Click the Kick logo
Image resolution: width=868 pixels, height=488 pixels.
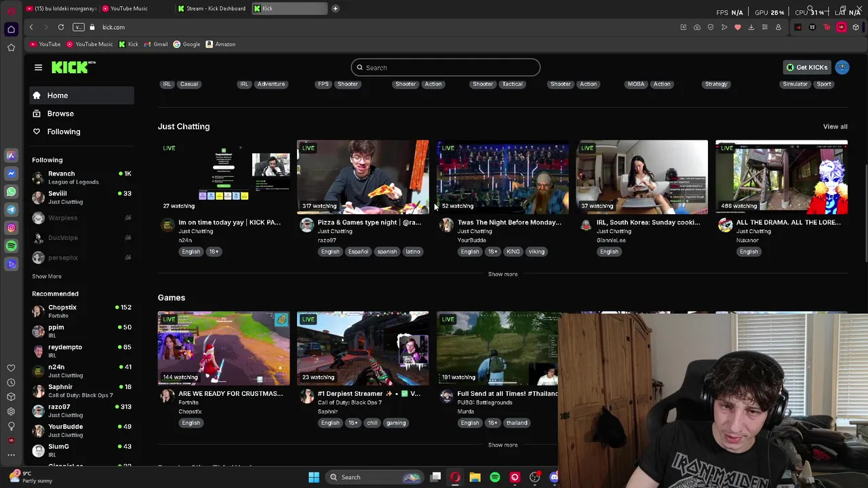coord(73,67)
